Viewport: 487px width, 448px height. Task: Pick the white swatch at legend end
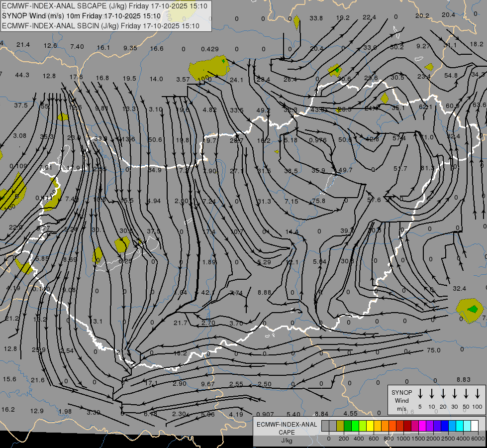tap(475, 426)
